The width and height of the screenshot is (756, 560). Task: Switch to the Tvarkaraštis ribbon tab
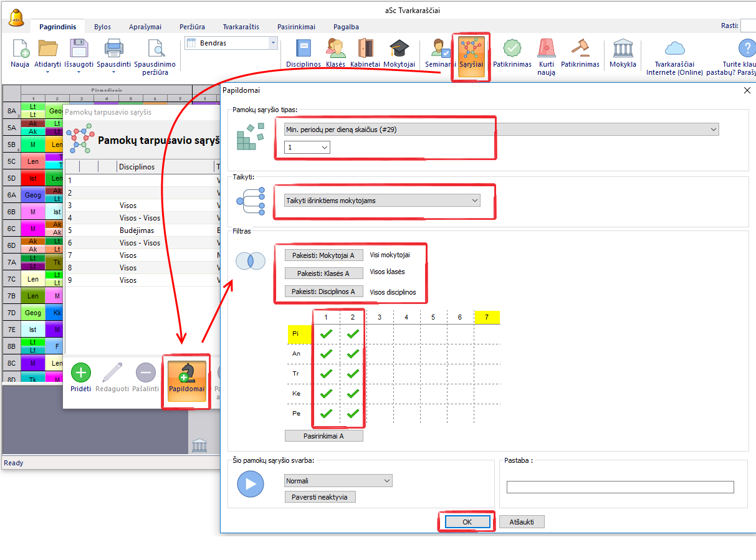point(241,27)
